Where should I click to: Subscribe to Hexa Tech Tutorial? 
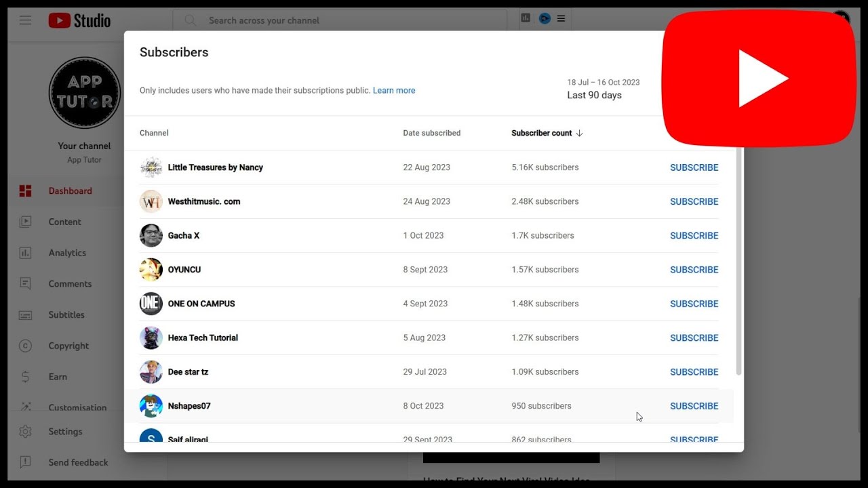pyautogui.click(x=694, y=338)
